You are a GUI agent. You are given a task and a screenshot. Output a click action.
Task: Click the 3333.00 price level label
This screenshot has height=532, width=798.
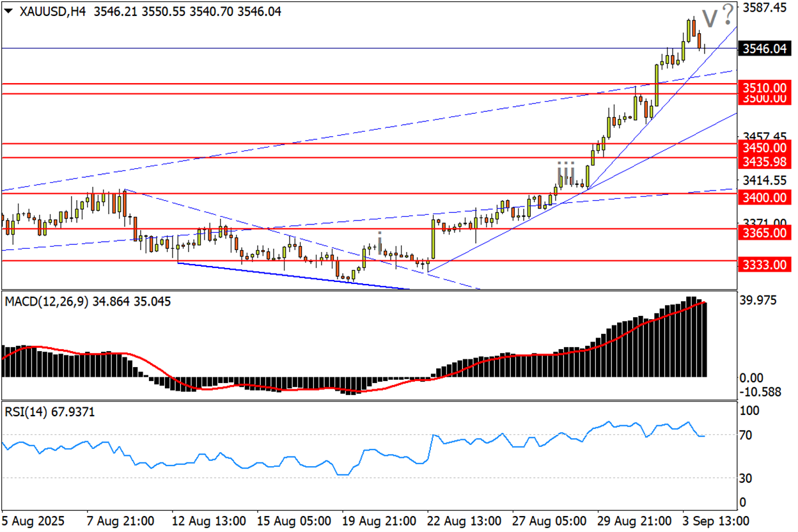pyautogui.click(x=764, y=264)
